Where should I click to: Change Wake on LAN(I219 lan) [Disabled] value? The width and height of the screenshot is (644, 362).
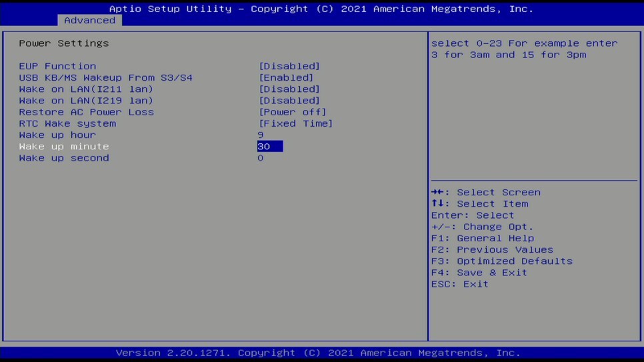[x=289, y=101]
